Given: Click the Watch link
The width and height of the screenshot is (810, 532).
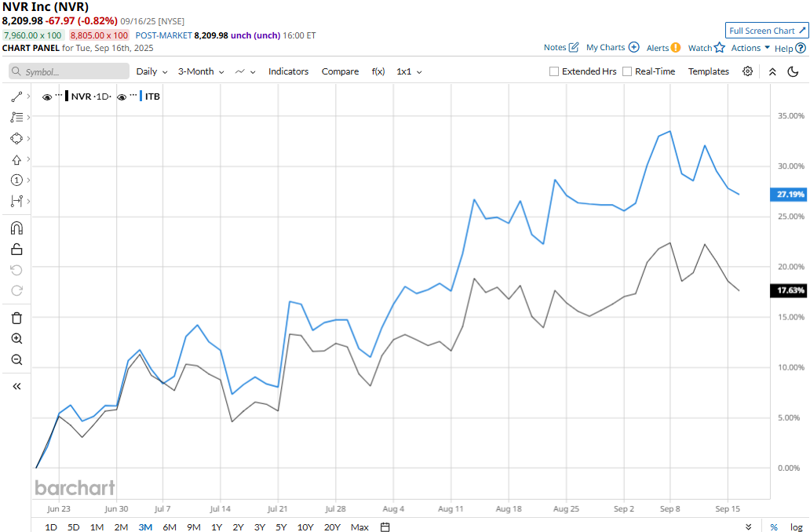Looking at the screenshot, I should point(700,48).
